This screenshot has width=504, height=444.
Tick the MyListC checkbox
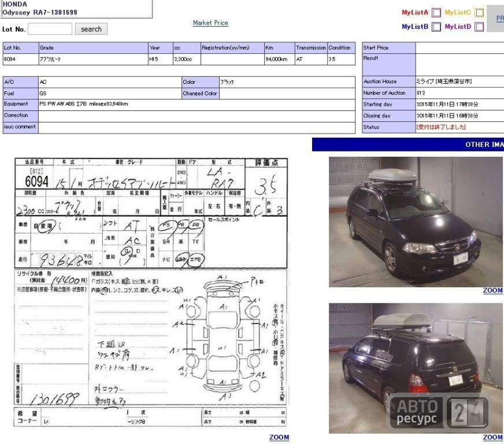point(479,13)
